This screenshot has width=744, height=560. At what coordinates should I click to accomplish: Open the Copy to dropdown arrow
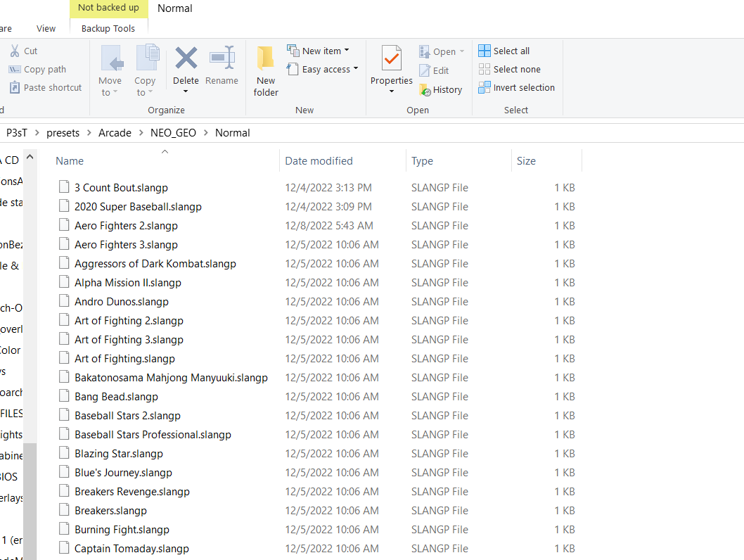pos(150,91)
